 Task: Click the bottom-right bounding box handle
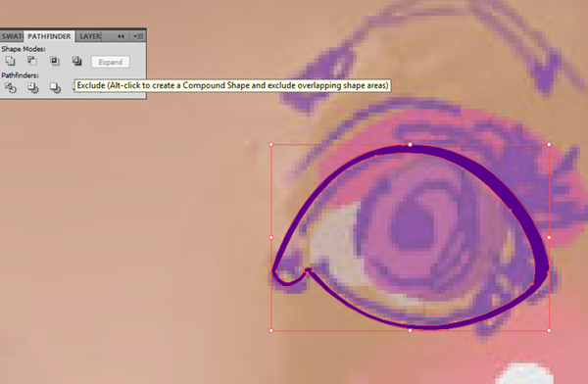(x=549, y=330)
